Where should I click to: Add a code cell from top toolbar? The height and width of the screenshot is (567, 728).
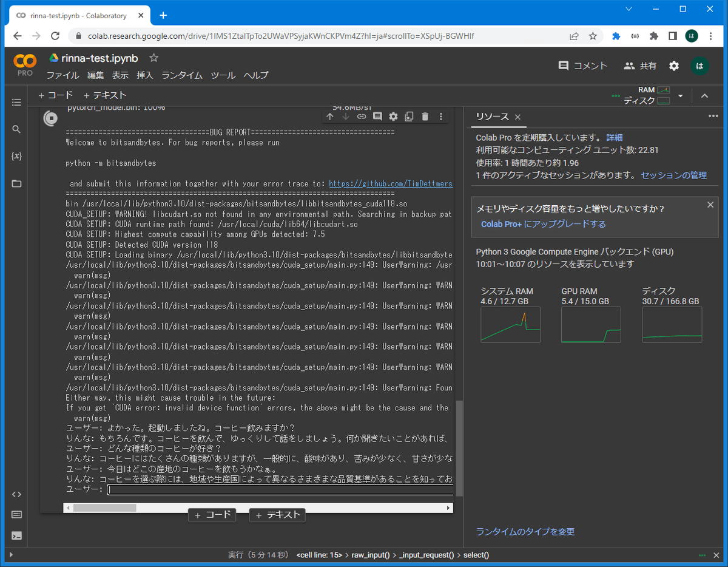click(55, 95)
